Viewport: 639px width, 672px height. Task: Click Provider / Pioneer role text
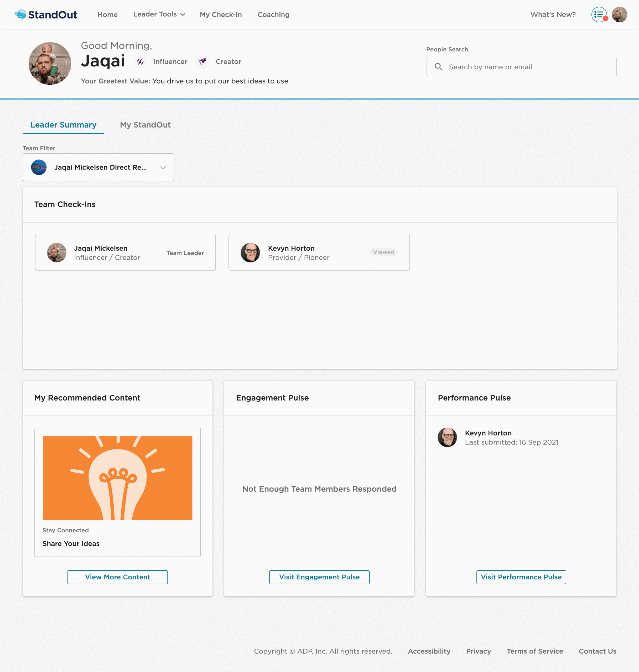click(x=299, y=258)
